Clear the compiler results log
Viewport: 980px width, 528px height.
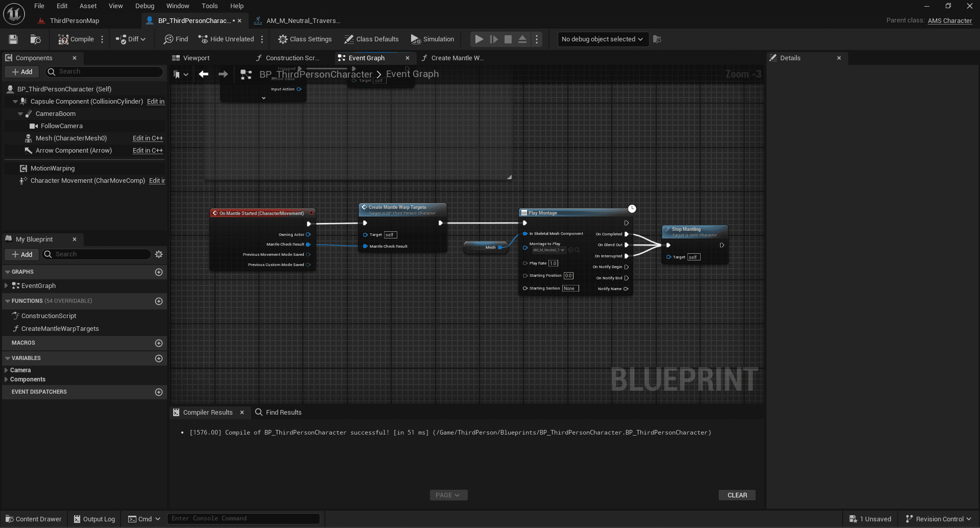coord(737,495)
